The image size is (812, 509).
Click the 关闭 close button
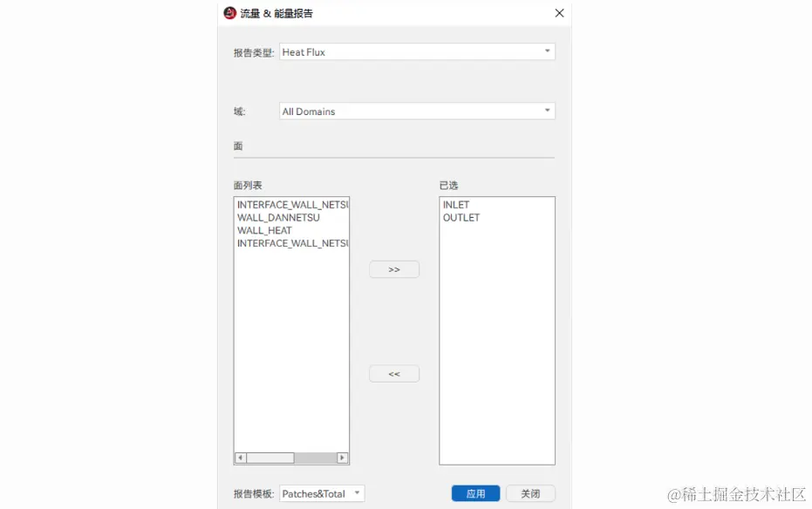530,493
